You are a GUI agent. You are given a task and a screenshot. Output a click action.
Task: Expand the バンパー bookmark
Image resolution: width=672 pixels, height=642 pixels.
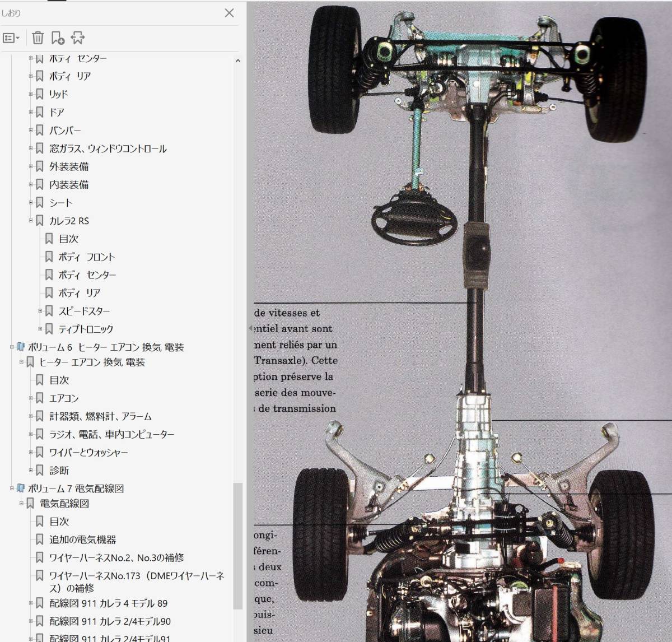click(31, 130)
